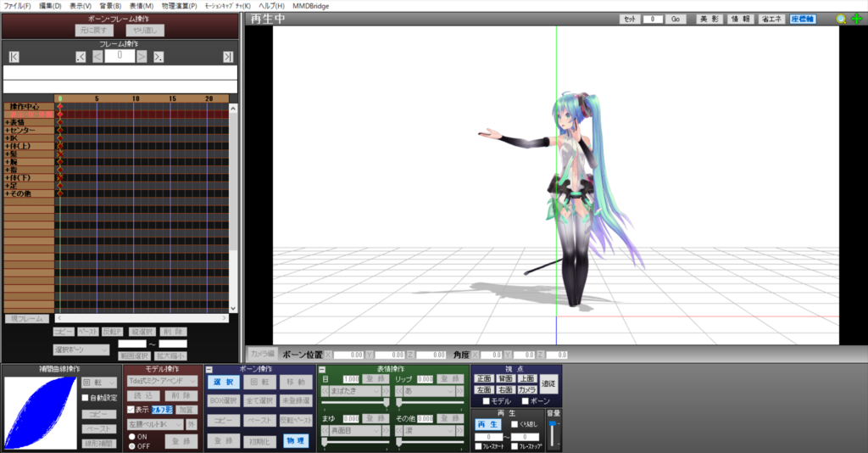Open the まばたき eye morph dropdown

click(x=355, y=391)
